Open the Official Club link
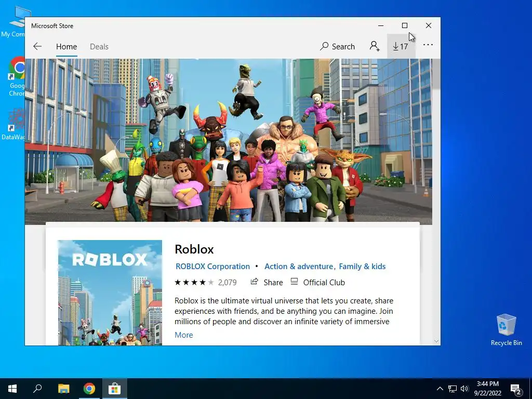532x399 pixels. [x=317, y=282]
